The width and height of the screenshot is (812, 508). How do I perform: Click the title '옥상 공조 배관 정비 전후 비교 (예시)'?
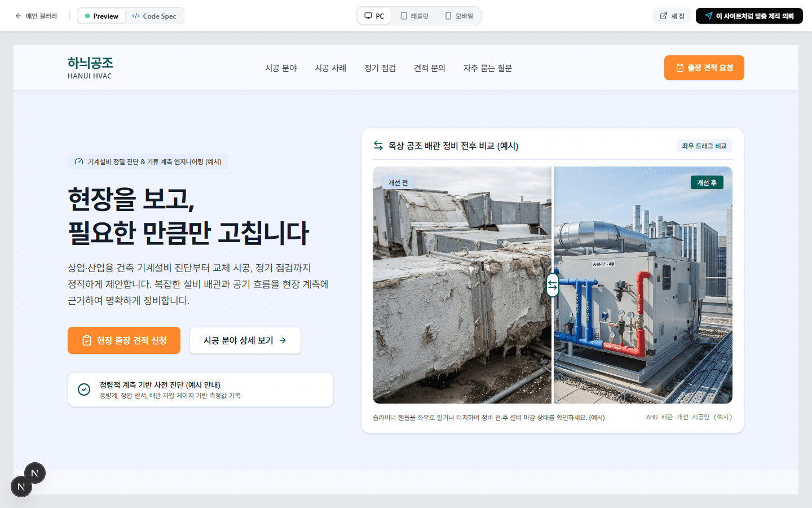(453, 146)
